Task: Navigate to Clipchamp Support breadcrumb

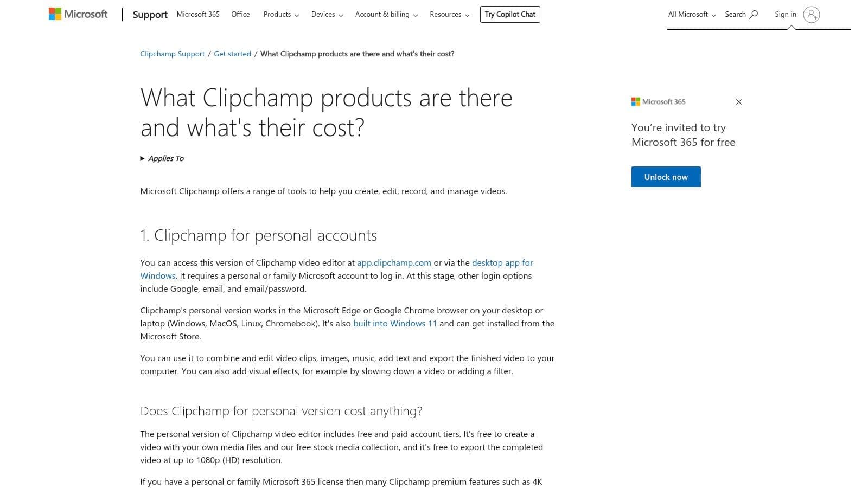Action: point(172,54)
